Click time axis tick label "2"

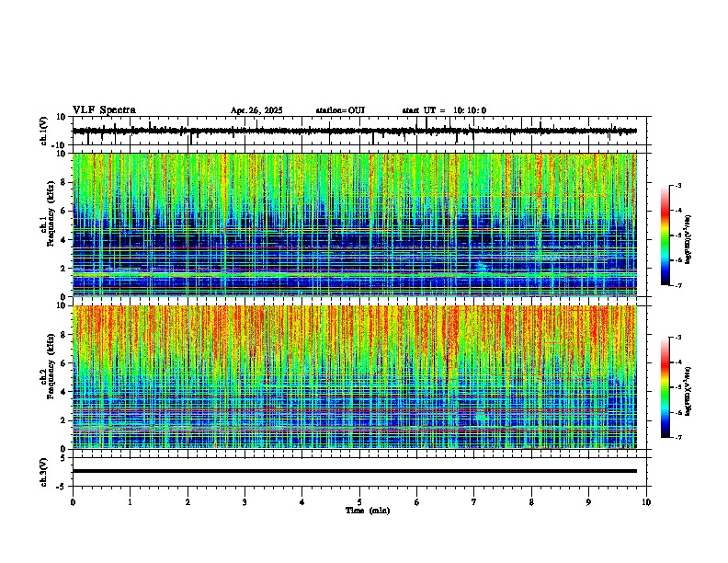point(188,502)
